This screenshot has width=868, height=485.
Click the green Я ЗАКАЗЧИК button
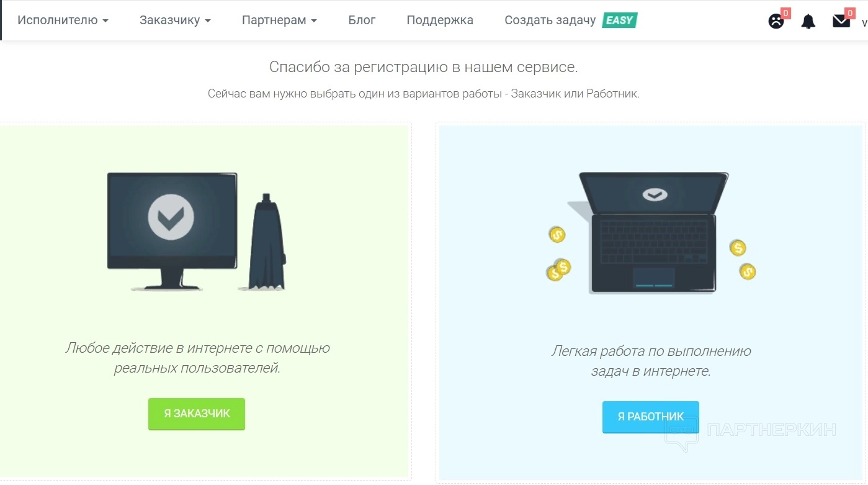click(x=197, y=414)
